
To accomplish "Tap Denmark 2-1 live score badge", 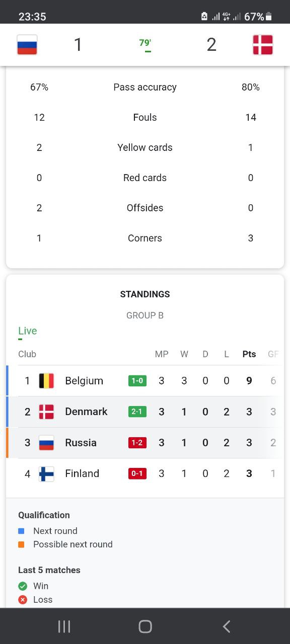I will pyautogui.click(x=137, y=412).
